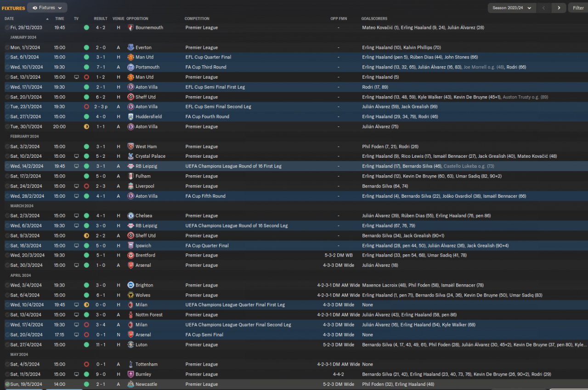588x390 pixels.
Task: Click the Chelsea club crest icon
Action: point(130,216)
